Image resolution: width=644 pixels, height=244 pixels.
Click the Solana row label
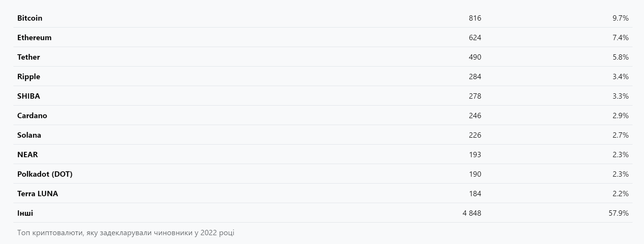[x=29, y=135]
